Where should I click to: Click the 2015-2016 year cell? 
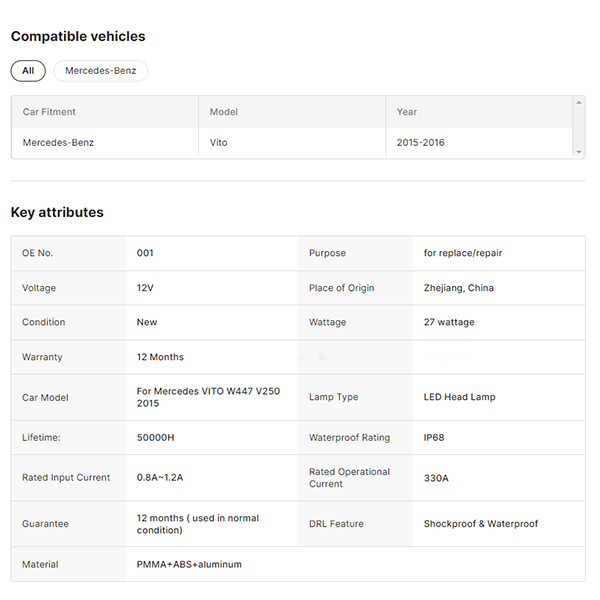[x=421, y=142]
